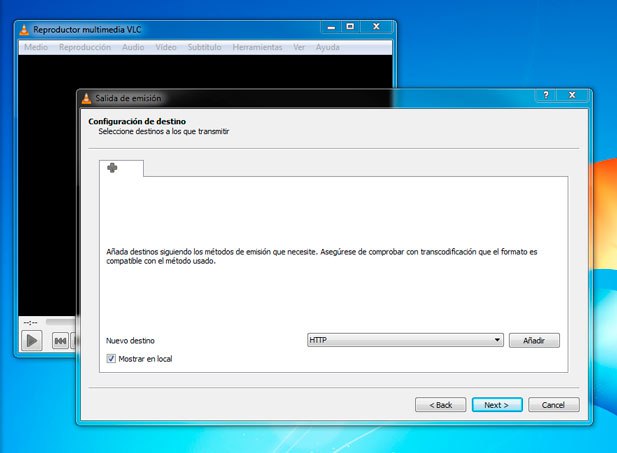Click the Cancel button

click(553, 405)
